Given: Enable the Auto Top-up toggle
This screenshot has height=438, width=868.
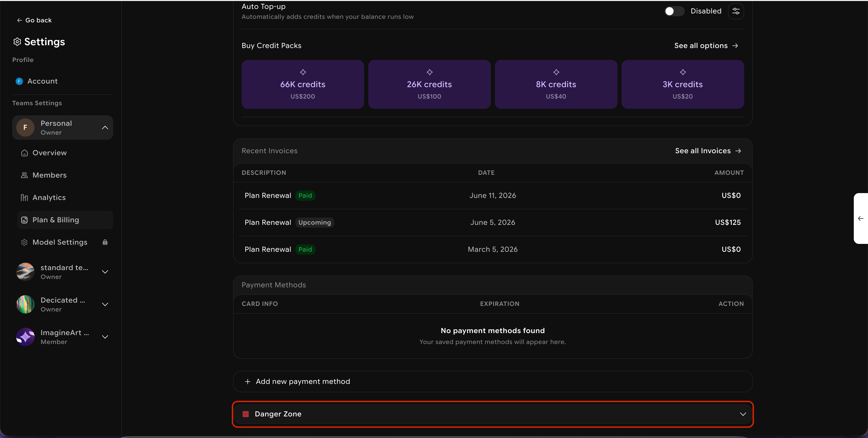Looking at the screenshot, I should point(674,11).
